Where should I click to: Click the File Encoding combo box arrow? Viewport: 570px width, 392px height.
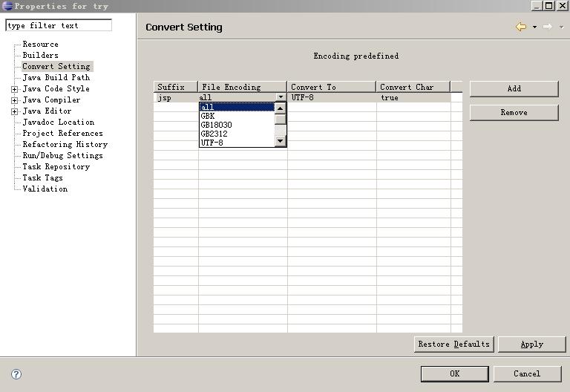click(281, 97)
